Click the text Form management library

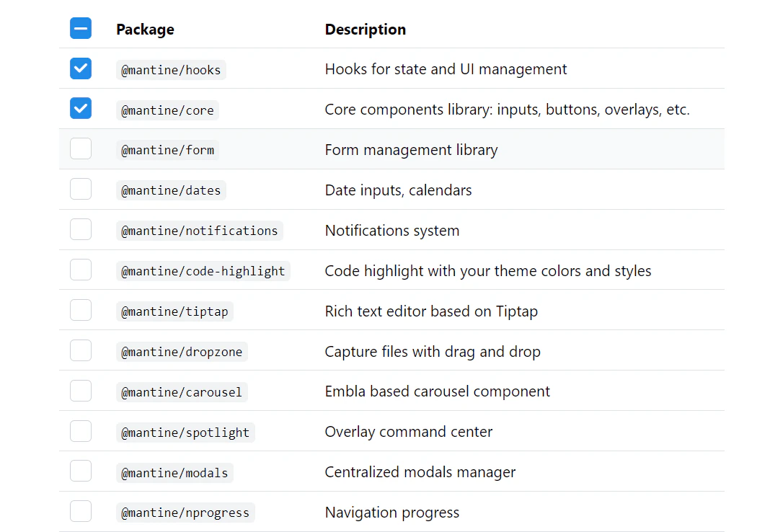pyautogui.click(x=411, y=150)
